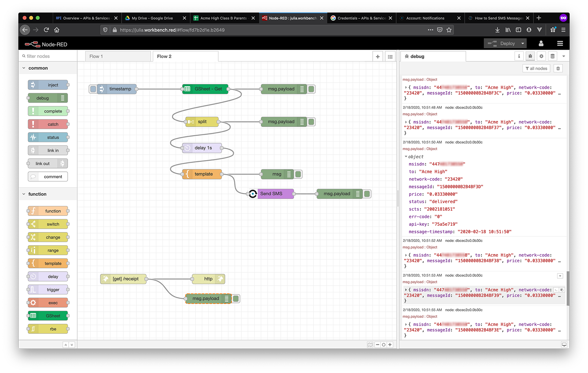Toggle the debug tab in the sidebar
This screenshot has height=373, width=588.
click(530, 56)
